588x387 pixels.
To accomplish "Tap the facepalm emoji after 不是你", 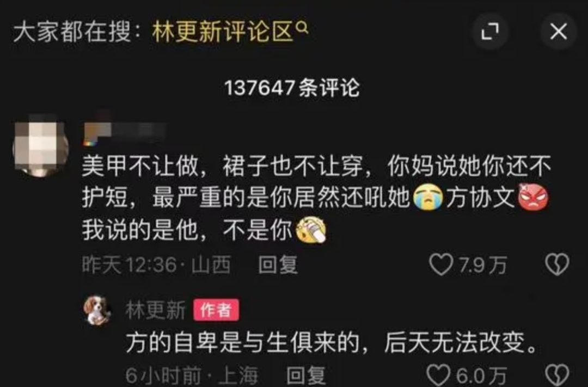I will (311, 230).
